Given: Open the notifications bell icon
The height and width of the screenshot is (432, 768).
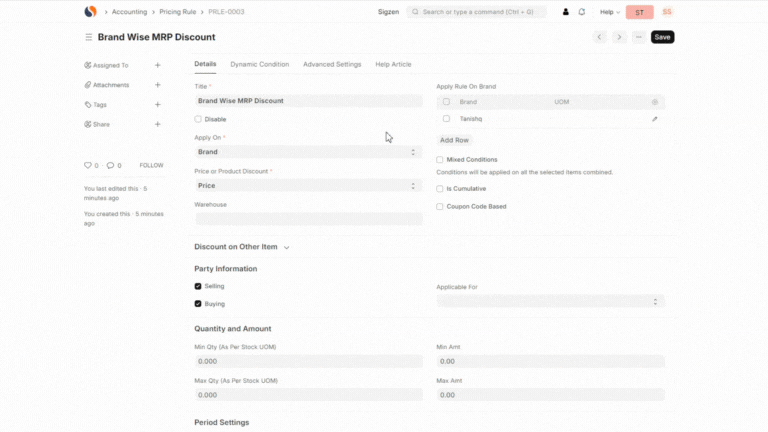Looking at the screenshot, I should pyautogui.click(x=581, y=12).
